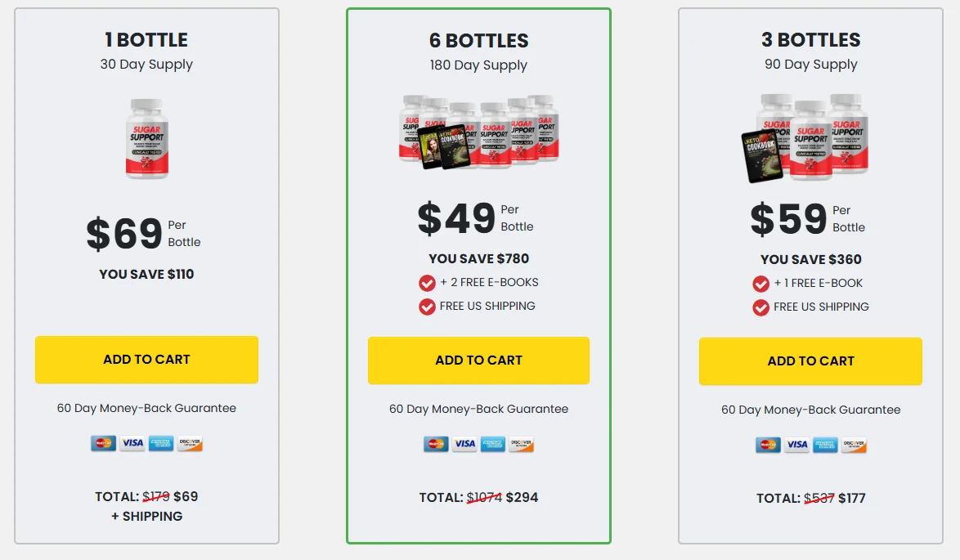The height and width of the screenshot is (560, 960).
Task: Click the Visa icon under 3 Bottles
Action: (x=797, y=444)
